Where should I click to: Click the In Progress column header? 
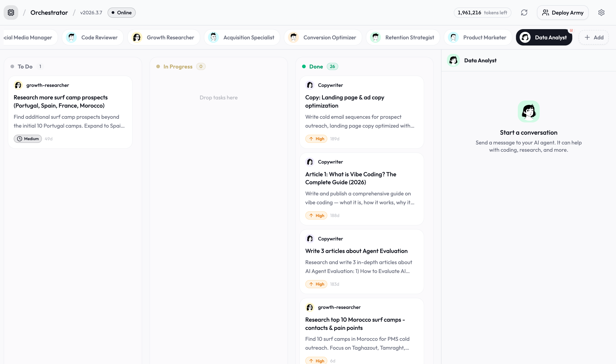point(178,66)
